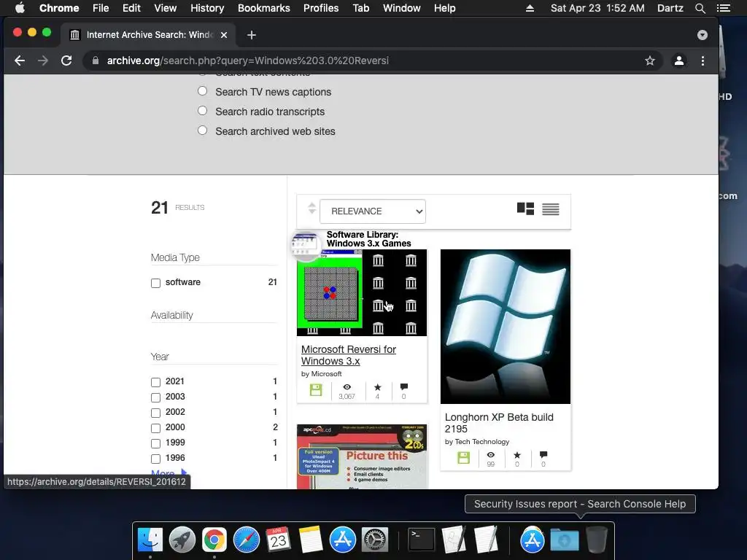Open the Chrome profile avatar menu
The width and height of the screenshot is (747, 560).
(679, 61)
